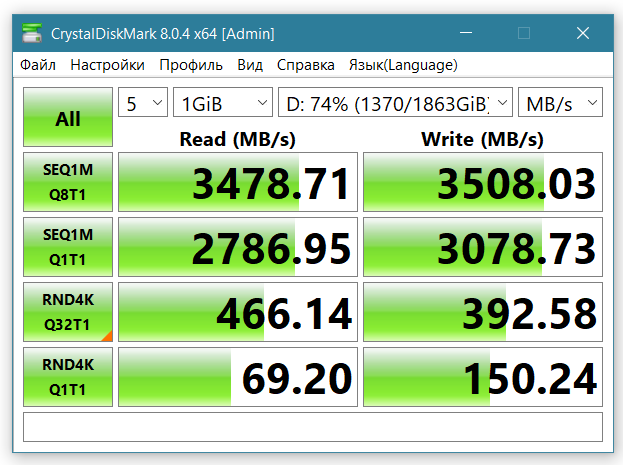The height and width of the screenshot is (465, 623).
Task: Click the CrystalDiskMark app icon in title bar
Action: coord(32,33)
